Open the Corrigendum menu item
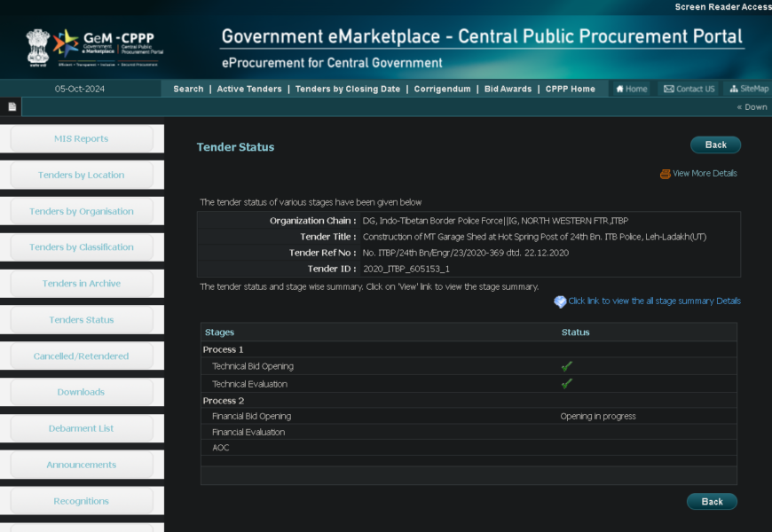Screen dimensions: 772x532 (442, 89)
